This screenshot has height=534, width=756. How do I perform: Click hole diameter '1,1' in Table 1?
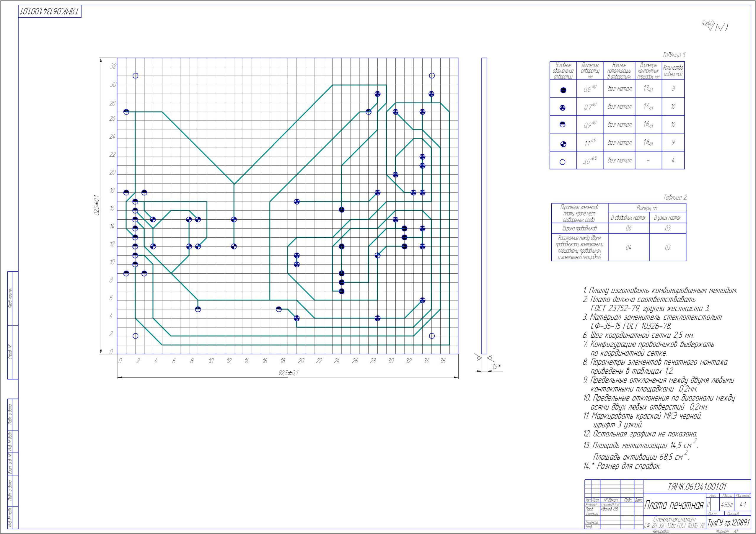(x=590, y=143)
